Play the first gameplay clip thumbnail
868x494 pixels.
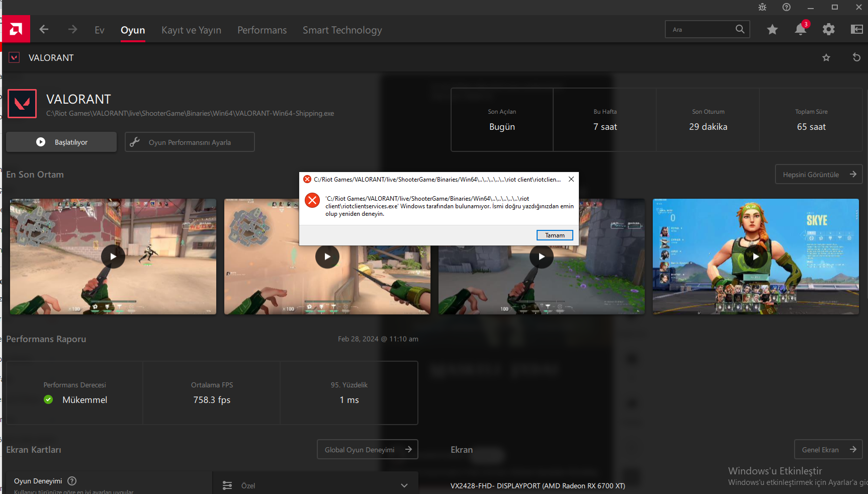(113, 257)
